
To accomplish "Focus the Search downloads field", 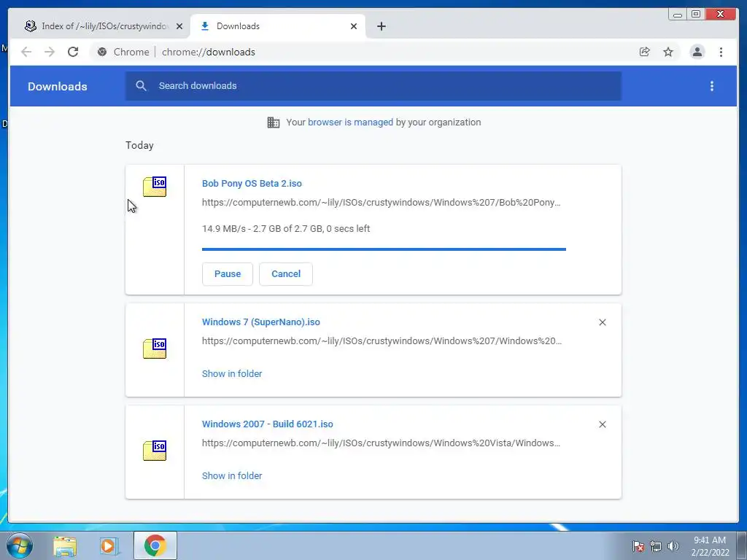I will [x=373, y=86].
